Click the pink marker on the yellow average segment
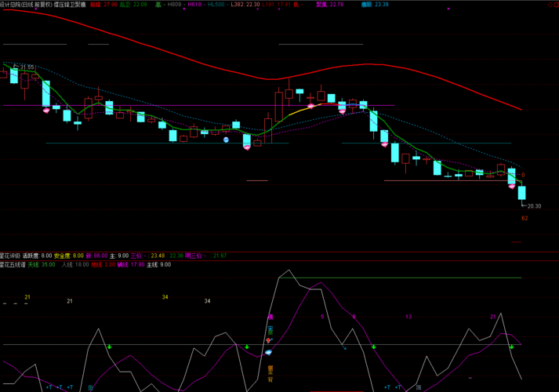 tap(310, 106)
